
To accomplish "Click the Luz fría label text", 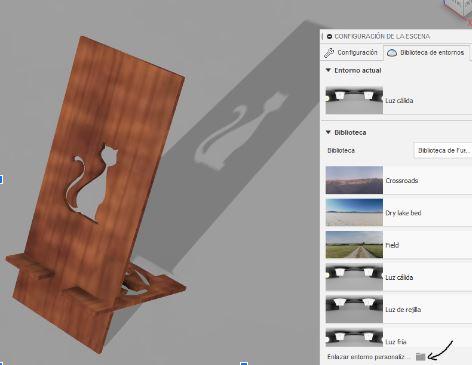I will point(396,342).
